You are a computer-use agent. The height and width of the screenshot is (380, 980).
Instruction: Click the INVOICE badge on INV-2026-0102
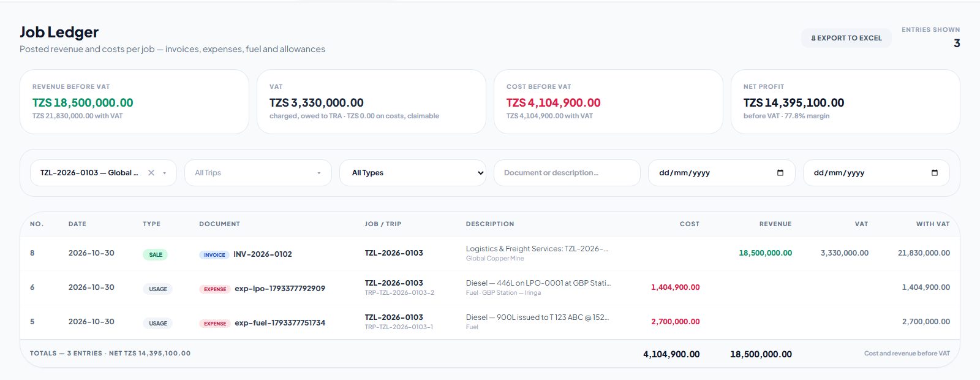[214, 255]
